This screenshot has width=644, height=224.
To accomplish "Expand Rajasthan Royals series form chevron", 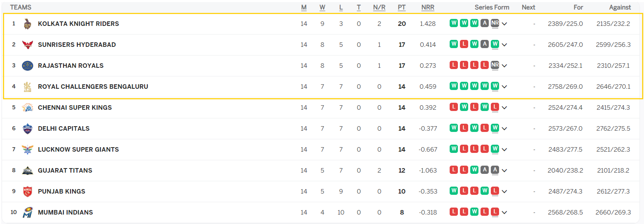I will coord(504,66).
